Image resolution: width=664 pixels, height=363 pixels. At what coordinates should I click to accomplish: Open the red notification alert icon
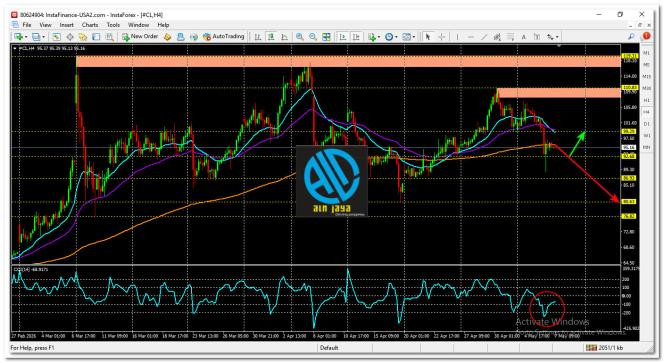646,36
